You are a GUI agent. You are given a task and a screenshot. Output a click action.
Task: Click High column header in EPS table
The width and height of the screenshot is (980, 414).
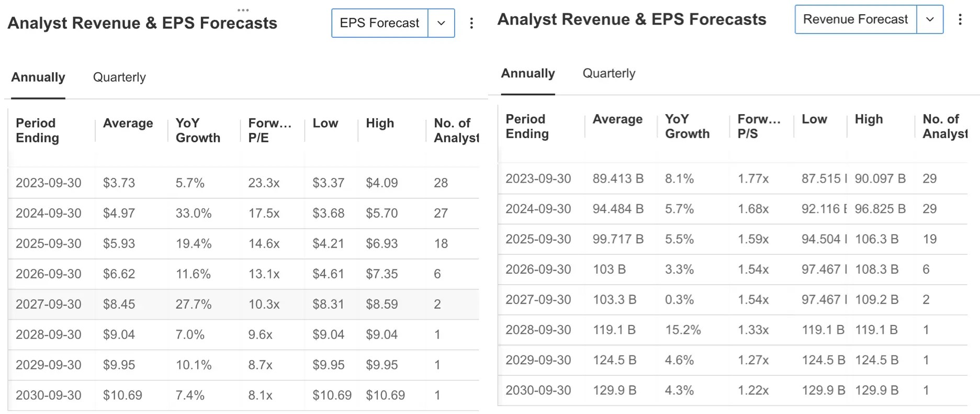[x=380, y=123]
